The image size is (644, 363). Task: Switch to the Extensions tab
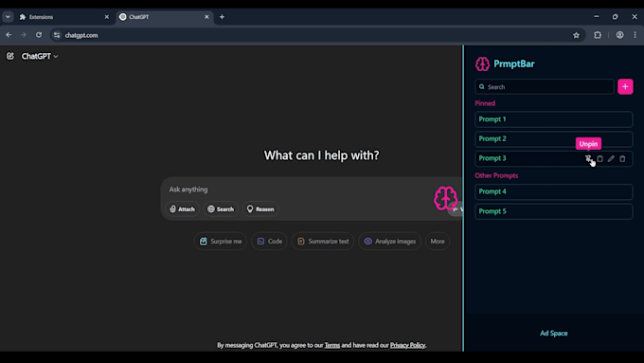65,17
